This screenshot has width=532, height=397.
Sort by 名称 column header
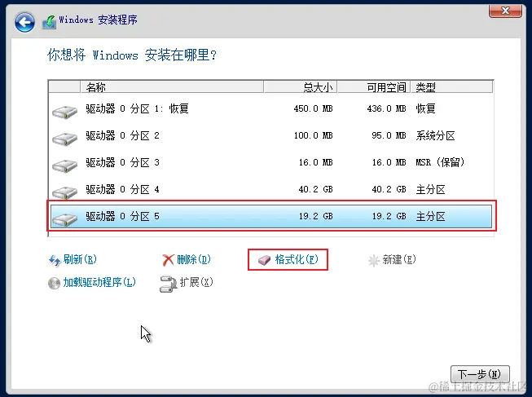(172, 87)
